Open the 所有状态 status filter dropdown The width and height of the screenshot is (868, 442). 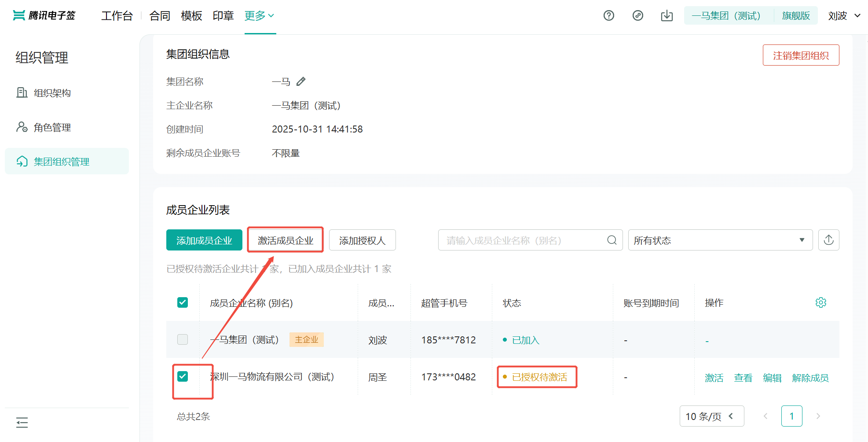point(720,240)
